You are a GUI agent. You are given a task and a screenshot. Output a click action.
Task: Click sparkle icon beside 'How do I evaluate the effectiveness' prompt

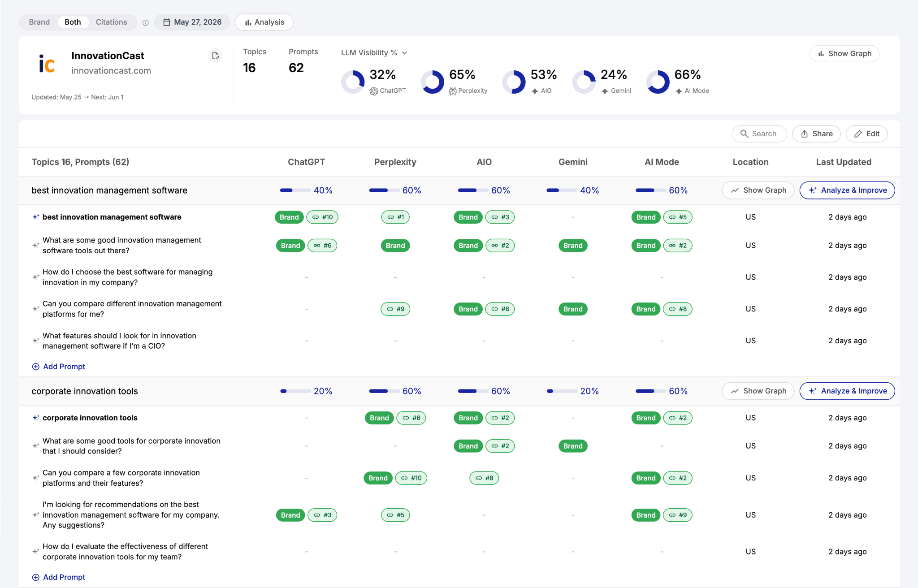(35, 552)
